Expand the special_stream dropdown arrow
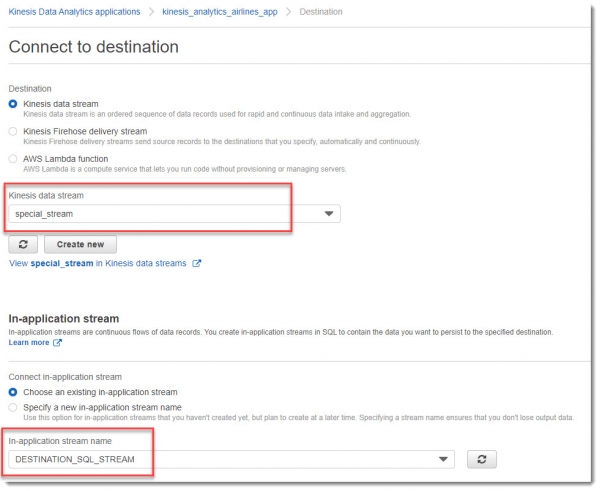Screen dimensions: 600x491 [x=329, y=214]
